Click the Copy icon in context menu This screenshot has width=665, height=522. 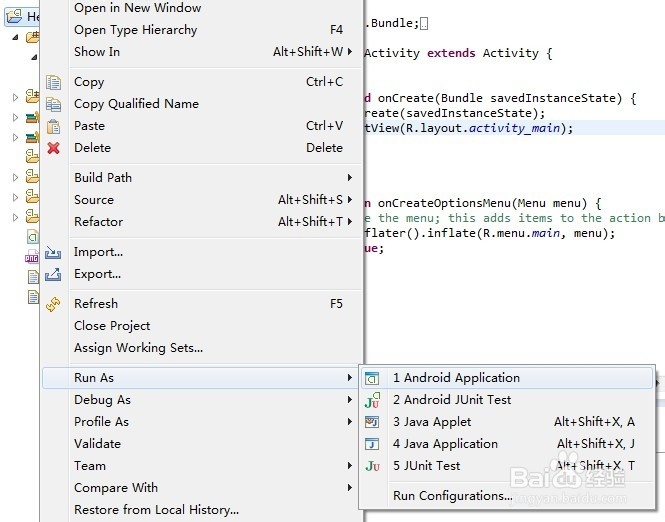(54, 82)
